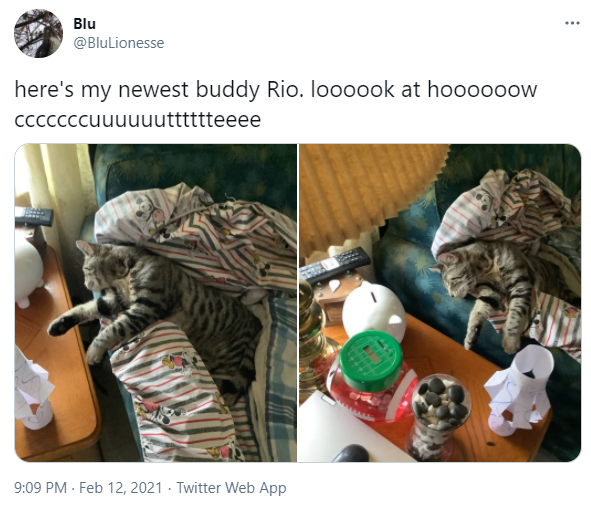
Task: Click the Twitter Web App source link
Action: [231, 488]
